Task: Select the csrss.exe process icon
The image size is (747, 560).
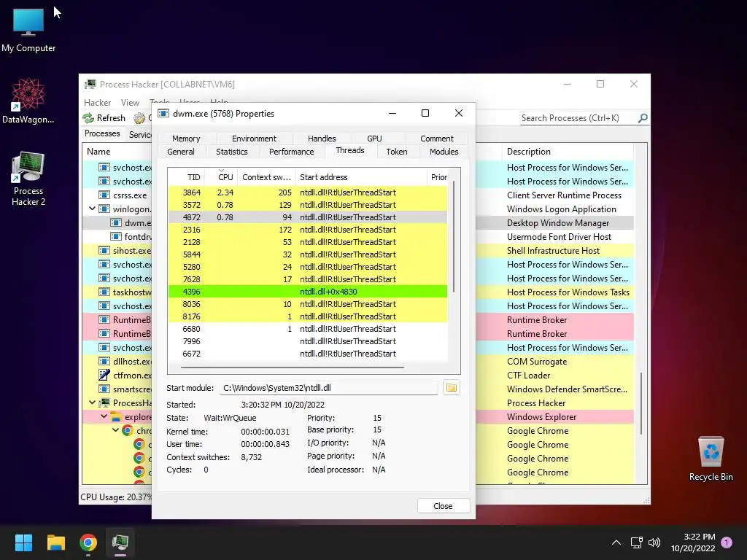Action: pos(104,195)
